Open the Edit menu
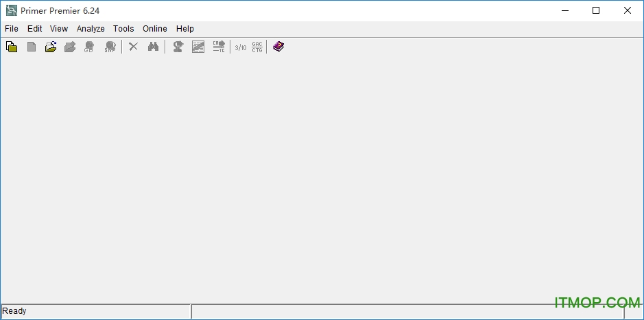Screen dimensions: 644x320 coord(35,29)
